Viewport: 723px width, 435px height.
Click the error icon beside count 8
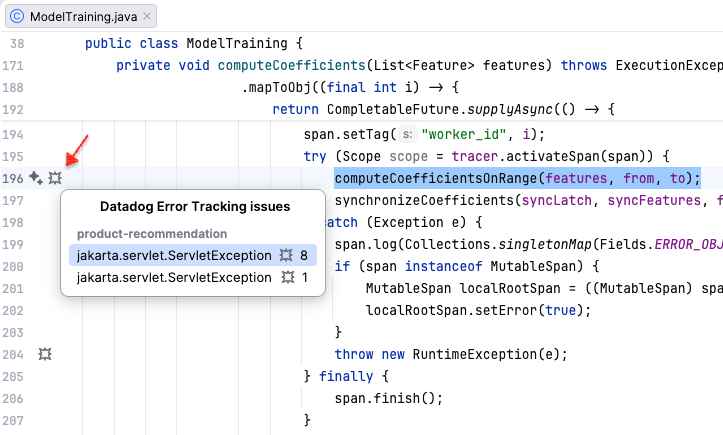point(287,255)
